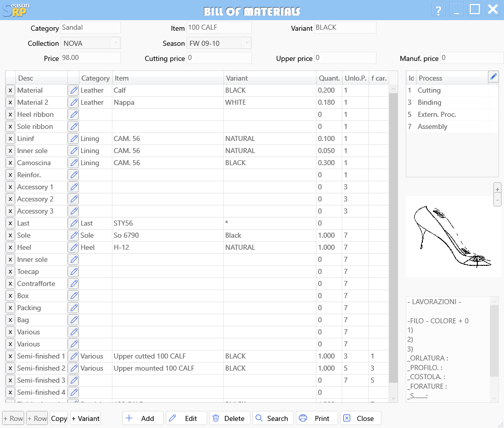Click the question-mark help icon in the title bar
This screenshot has width=504, height=428.
[438, 10]
